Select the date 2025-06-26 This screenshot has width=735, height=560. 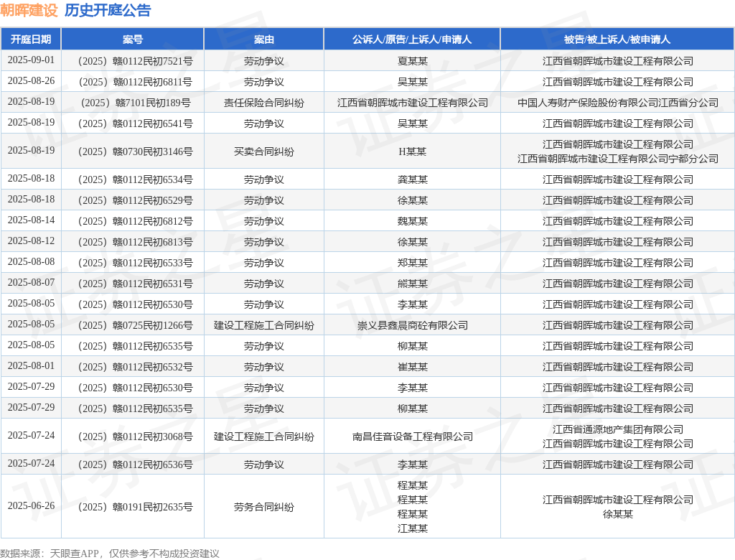point(31,505)
